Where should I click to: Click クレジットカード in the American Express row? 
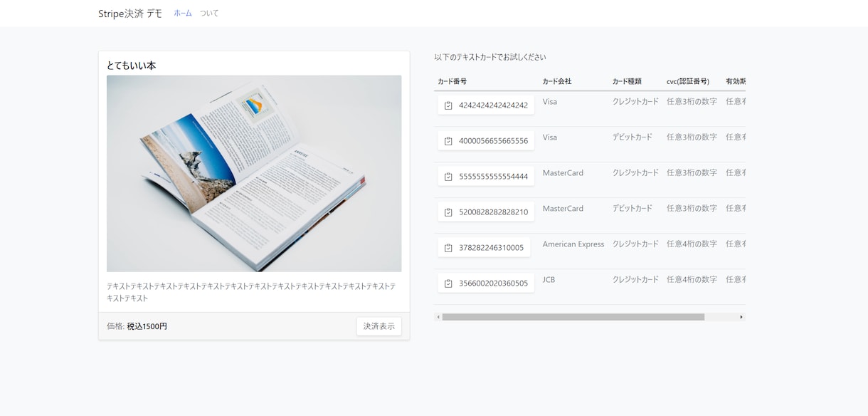[x=635, y=244]
